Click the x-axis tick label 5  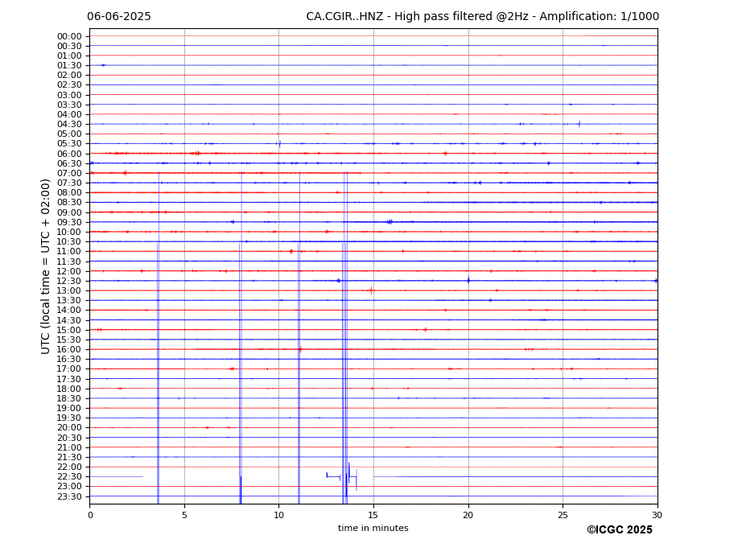click(184, 515)
